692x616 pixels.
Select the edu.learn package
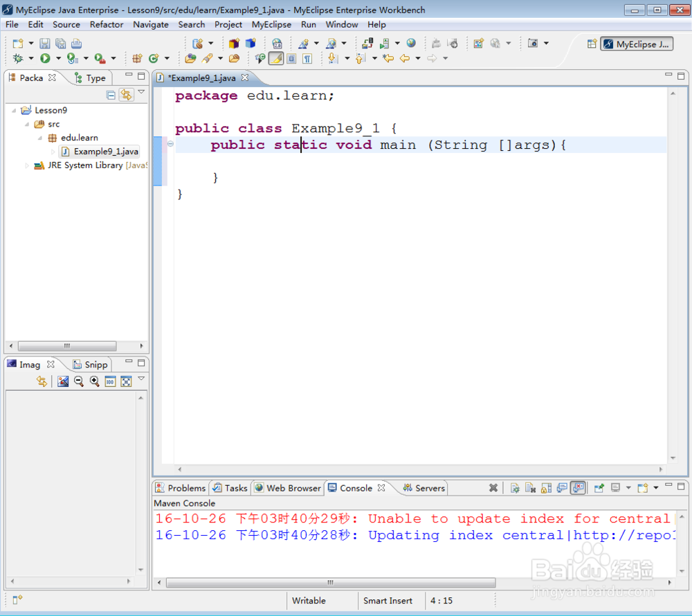coord(73,138)
